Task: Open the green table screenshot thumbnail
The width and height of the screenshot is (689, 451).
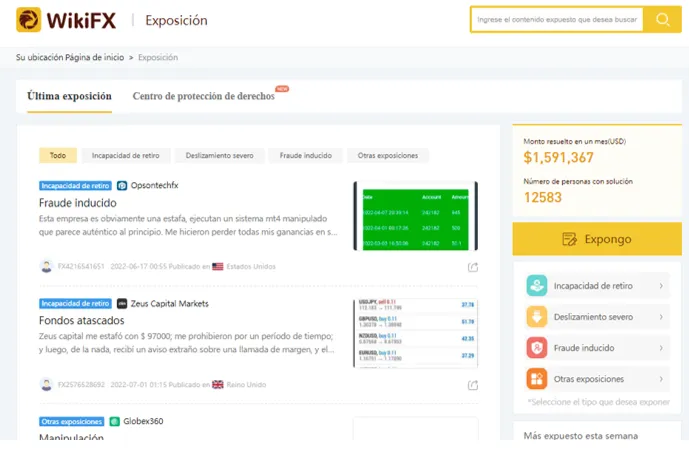Action: 415,215
